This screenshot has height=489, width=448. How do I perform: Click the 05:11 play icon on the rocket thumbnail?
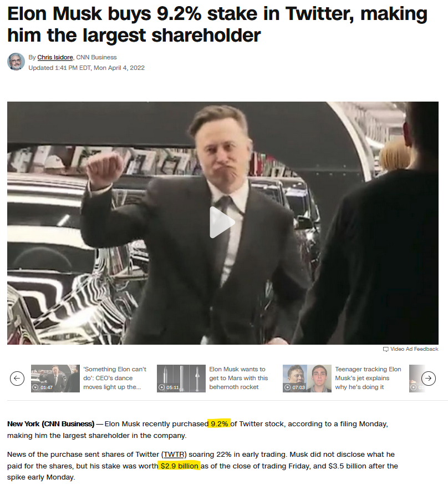tap(161, 387)
